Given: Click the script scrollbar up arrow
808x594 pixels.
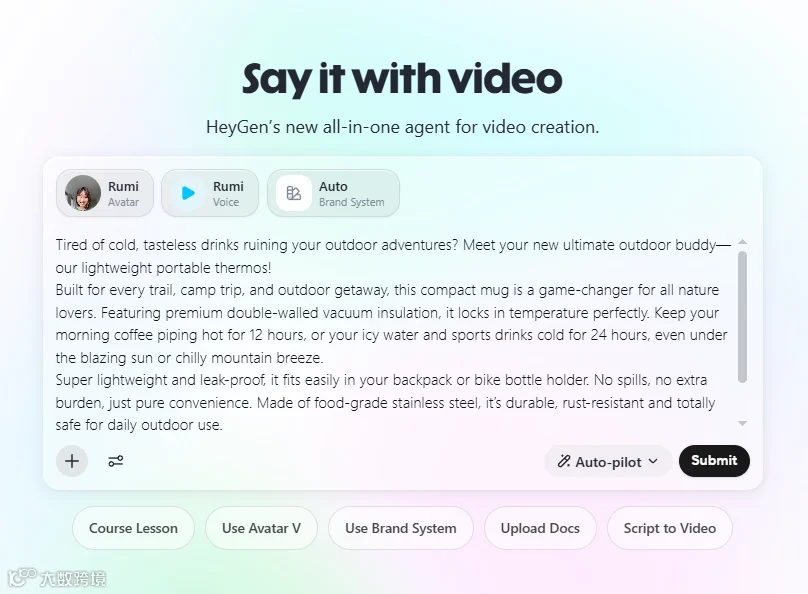Looking at the screenshot, I should click(x=743, y=242).
